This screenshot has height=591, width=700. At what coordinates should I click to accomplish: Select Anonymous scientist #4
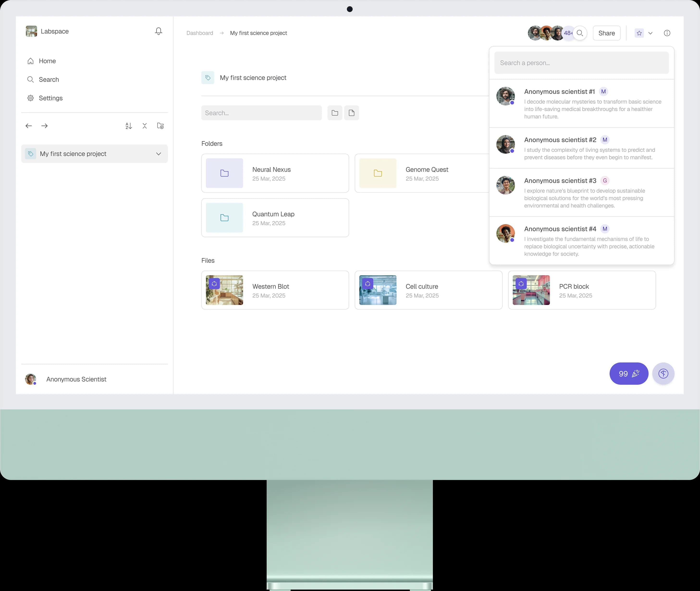click(x=581, y=240)
